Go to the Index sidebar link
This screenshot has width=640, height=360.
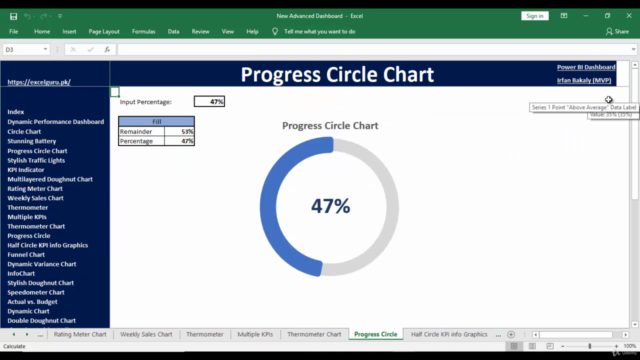[x=16, y=112]
